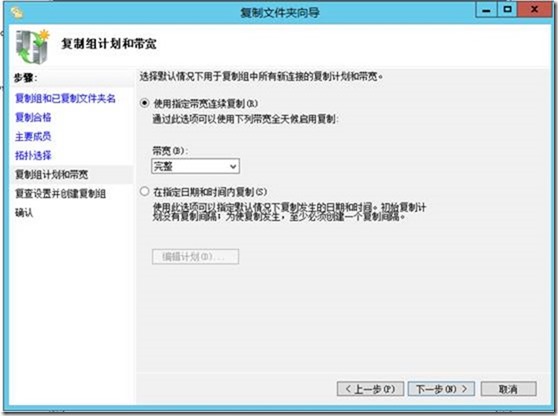Click the title bar window icon
Screen dimensions: 558x416
point(17,13)
